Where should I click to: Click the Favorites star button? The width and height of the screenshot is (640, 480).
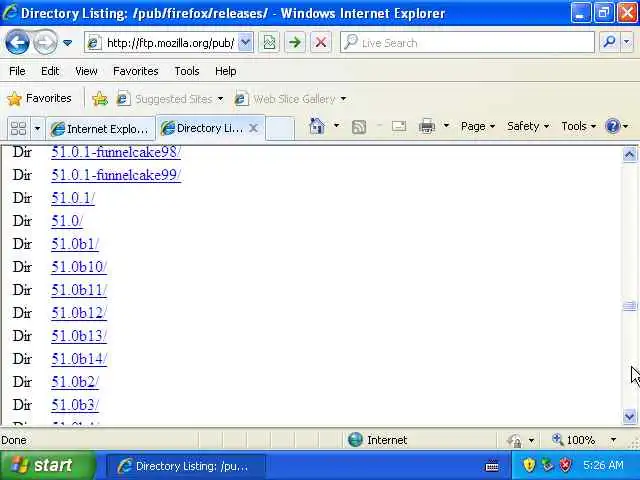coord(39,98)
